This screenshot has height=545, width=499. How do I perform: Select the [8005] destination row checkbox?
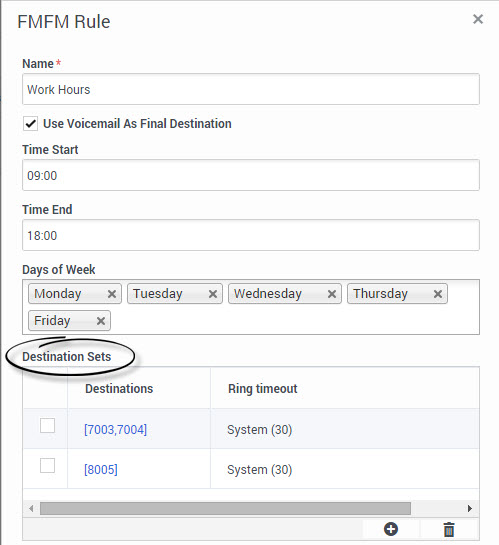click(47, 465)
